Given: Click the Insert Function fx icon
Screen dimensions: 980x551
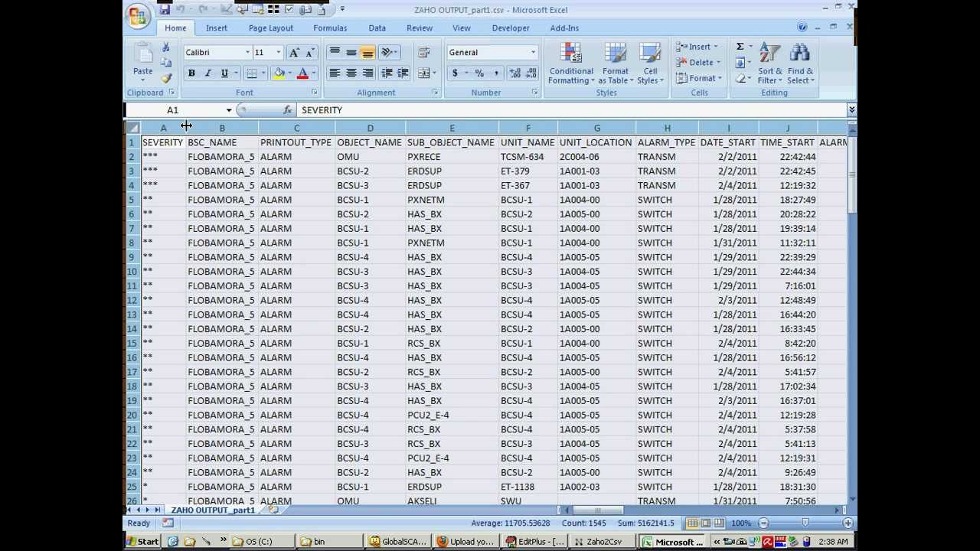Looking at the screenshot, I should click(x=287, y=110).
